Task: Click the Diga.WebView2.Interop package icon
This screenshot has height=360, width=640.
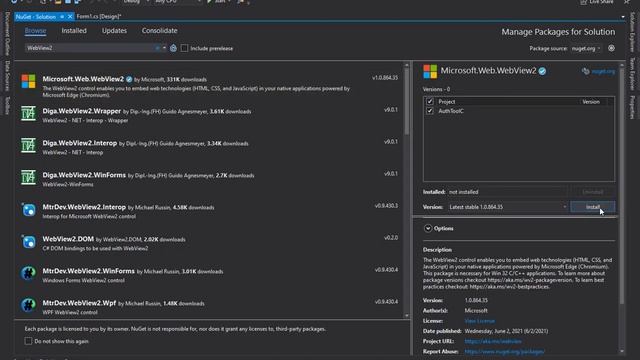Action: pos(29,145)
